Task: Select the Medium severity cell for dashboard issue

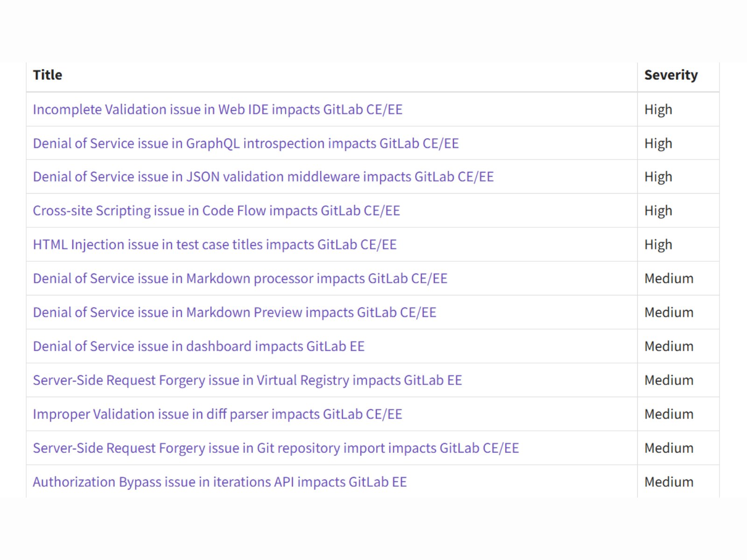Action: [x=669, y=346]
